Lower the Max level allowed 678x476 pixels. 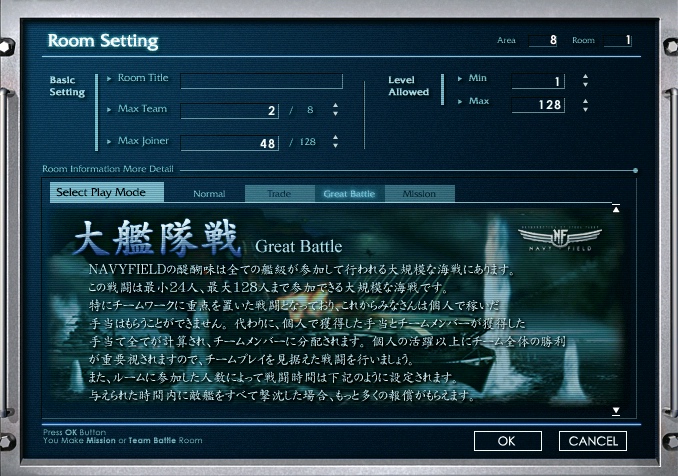click(x=585, y=110)
